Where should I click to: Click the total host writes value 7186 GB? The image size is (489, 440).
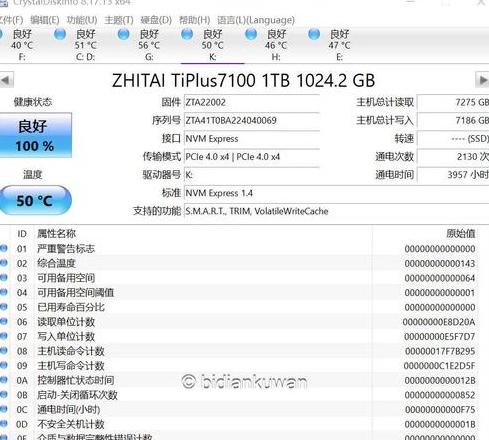point(453,120)
